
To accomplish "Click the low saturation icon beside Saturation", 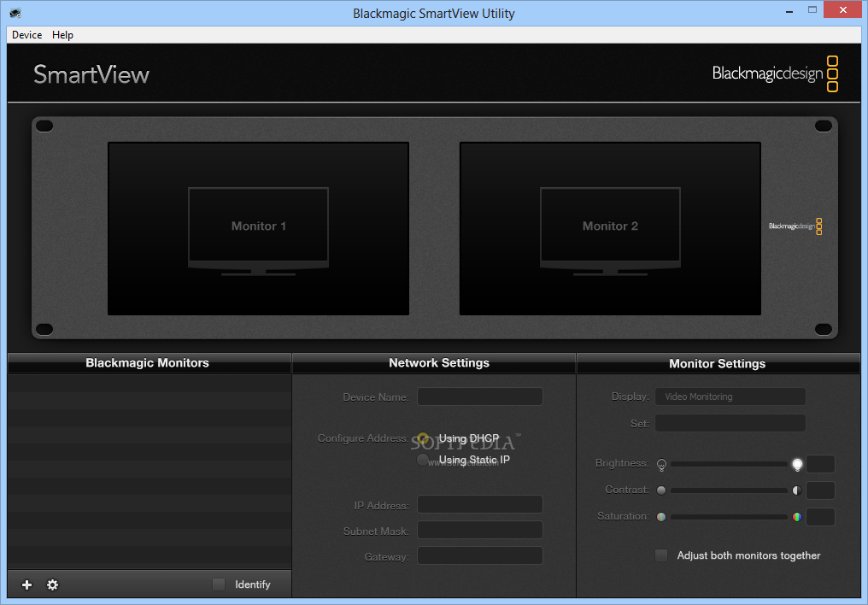I will tap(661, 517).
